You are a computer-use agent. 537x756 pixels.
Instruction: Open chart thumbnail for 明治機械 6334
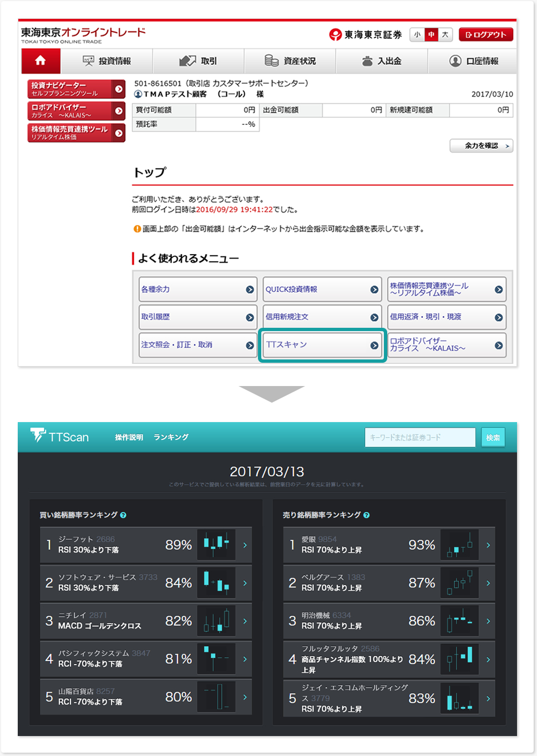click(459, 621)
